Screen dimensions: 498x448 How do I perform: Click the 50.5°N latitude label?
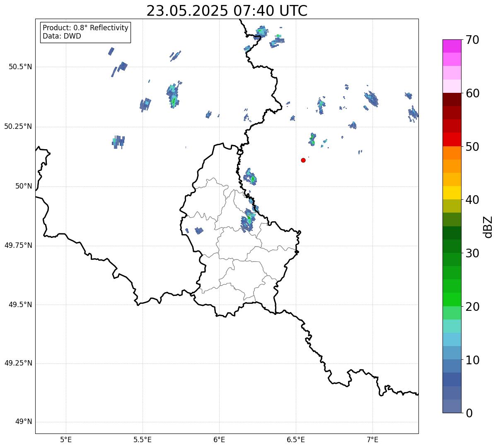(x=20, y=67)
